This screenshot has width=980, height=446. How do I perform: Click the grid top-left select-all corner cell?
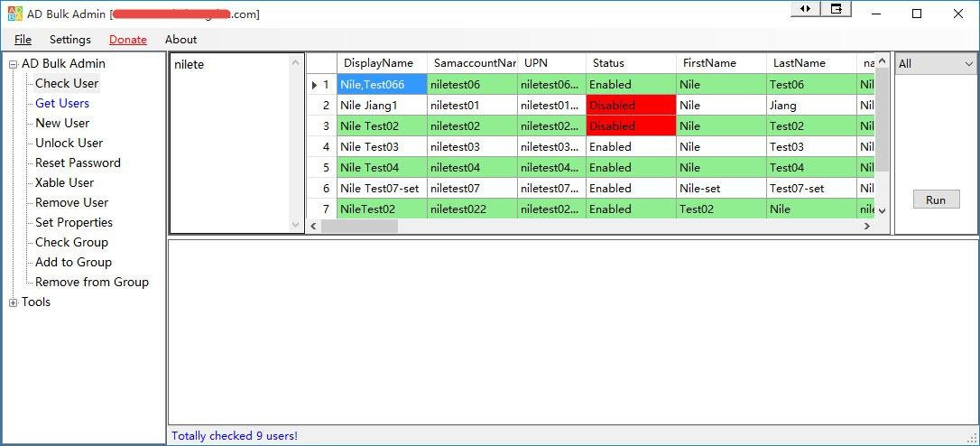point(322,63)
